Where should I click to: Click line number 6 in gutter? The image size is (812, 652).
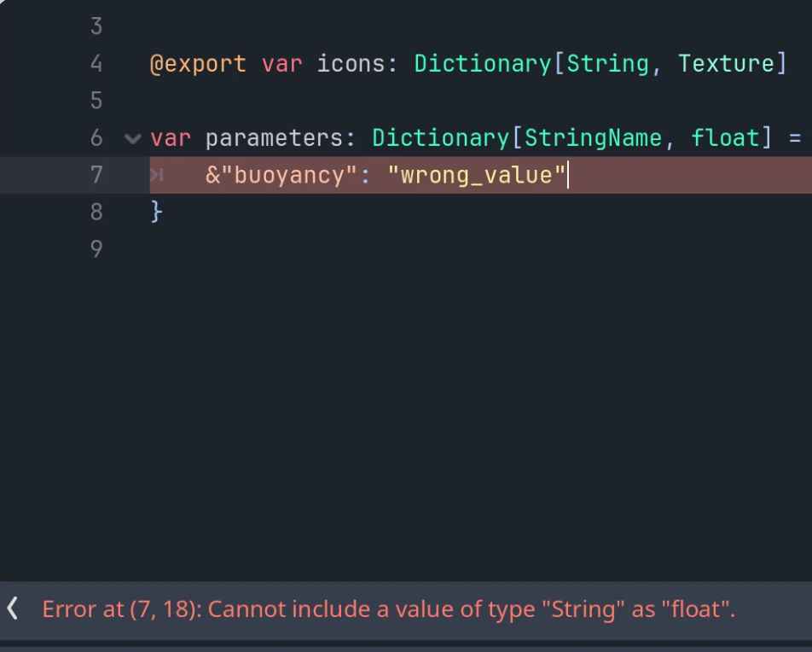pos(96,138)
